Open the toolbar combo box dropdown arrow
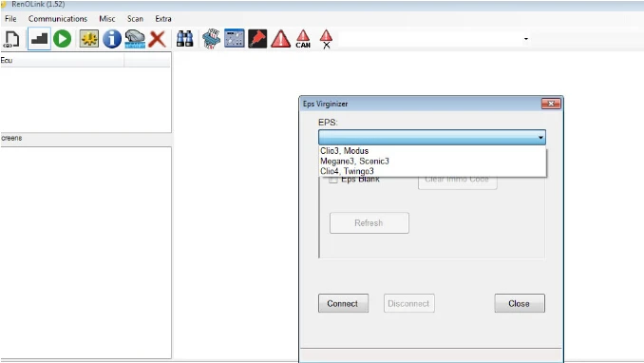The image size is (644, 363). (x=526, y=39)
